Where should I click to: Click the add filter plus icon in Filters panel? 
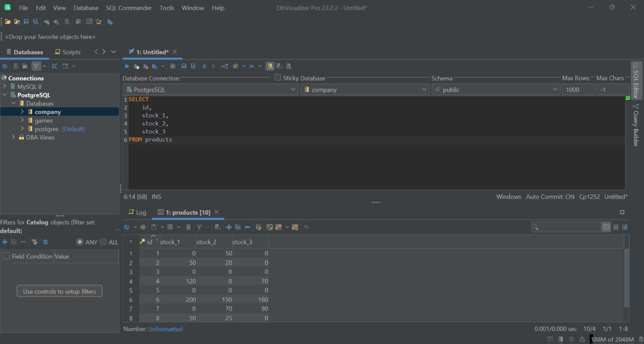tap(4, 242)
